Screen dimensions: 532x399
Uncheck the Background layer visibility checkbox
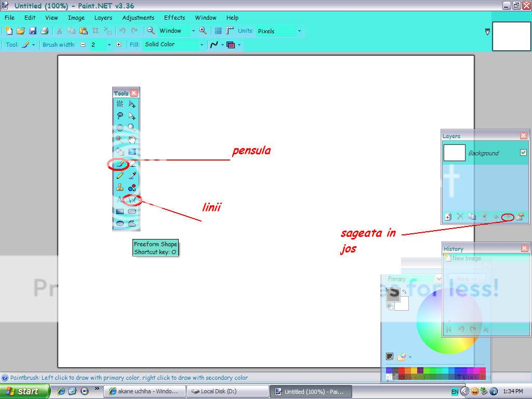(x=523, y=153)
